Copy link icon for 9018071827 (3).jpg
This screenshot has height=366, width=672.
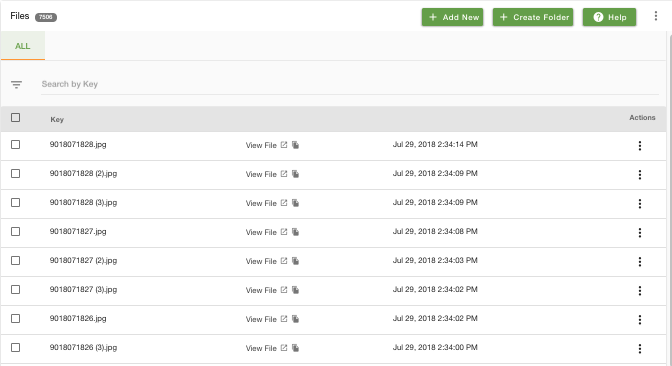pos(295,290)
